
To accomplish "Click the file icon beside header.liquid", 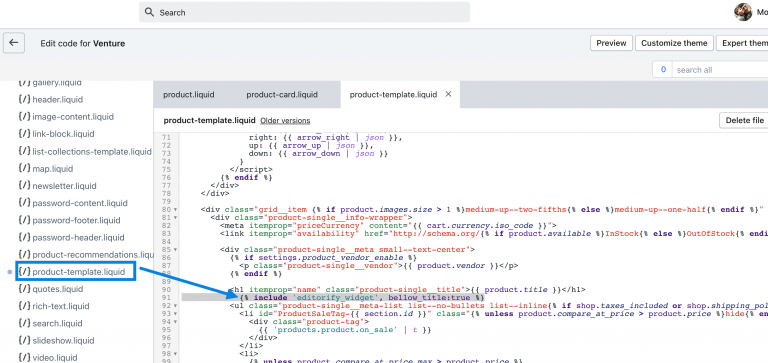I will pos(24,99).
